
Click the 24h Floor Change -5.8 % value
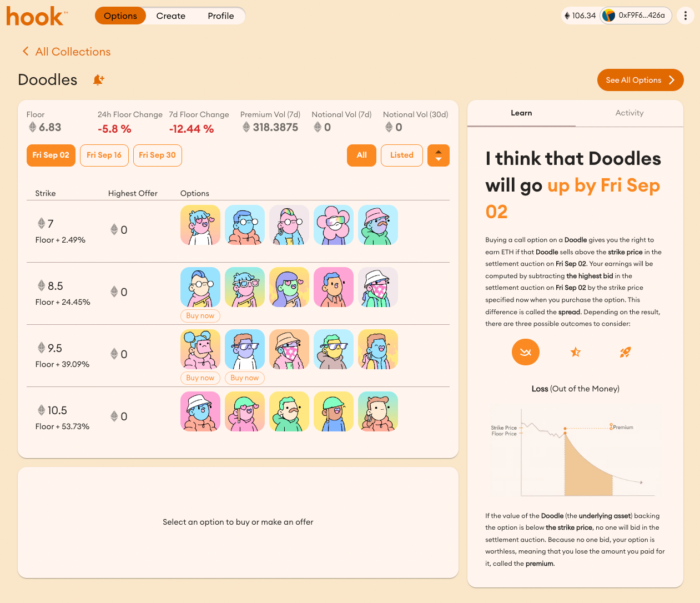[x=114, y=129]
